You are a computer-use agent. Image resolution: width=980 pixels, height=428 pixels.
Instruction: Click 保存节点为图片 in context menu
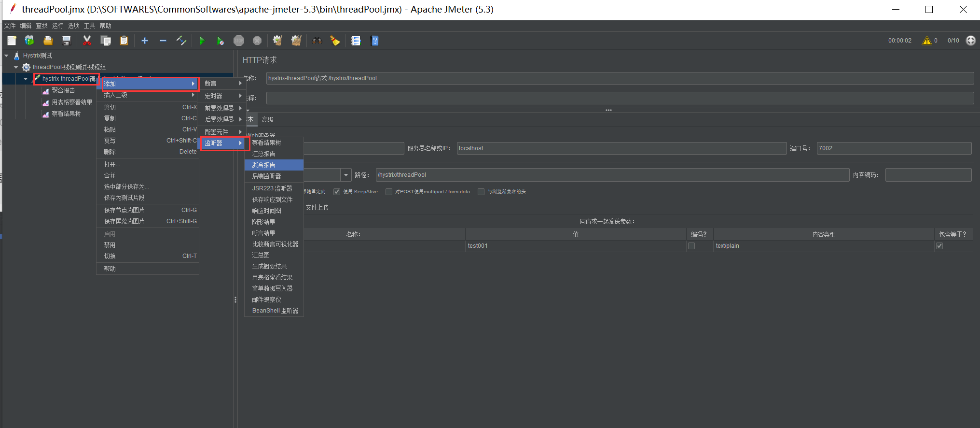(x=148, y=210)
